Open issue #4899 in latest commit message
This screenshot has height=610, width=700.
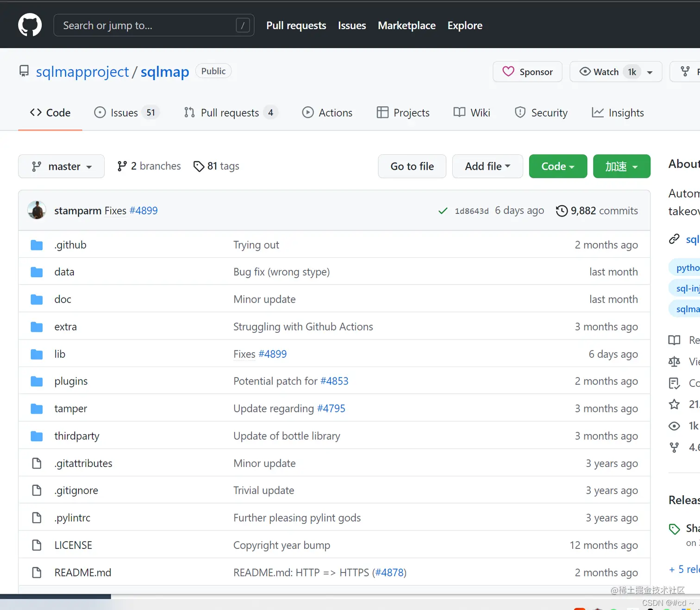(144, 211)
